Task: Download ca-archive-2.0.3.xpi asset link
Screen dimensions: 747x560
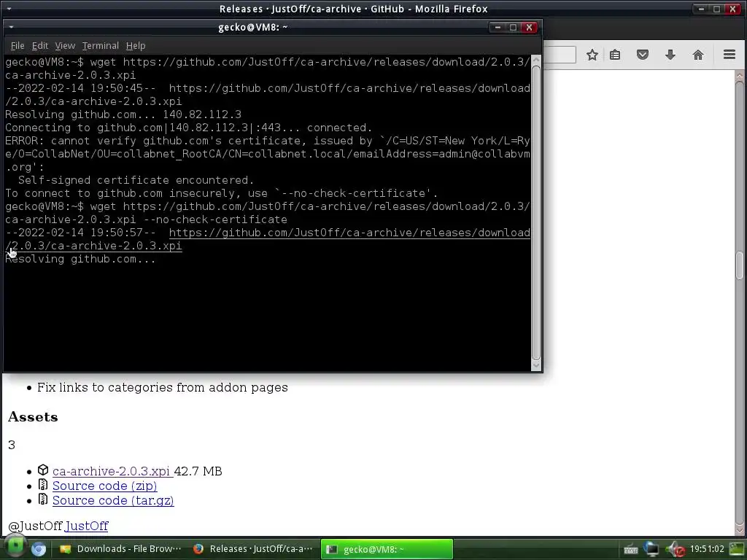Action: coord(112,471)
